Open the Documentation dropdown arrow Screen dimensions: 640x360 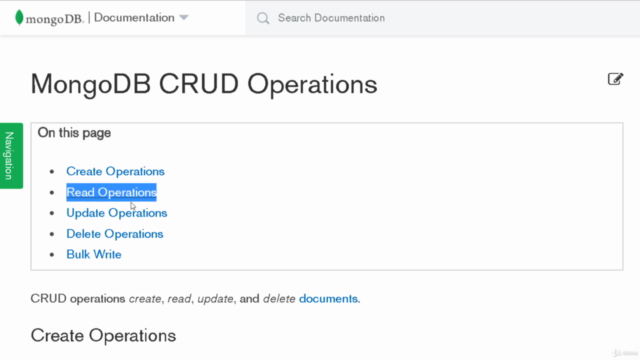(184, 18)
